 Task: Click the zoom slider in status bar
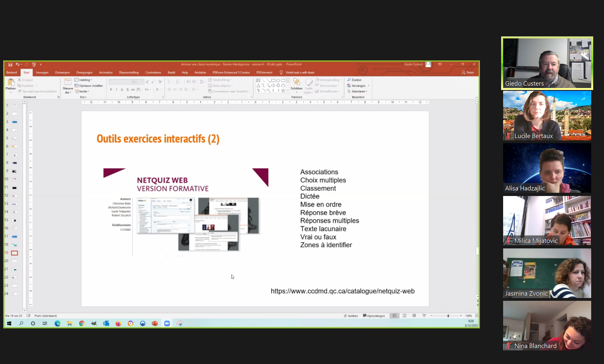click(x=448, y=316)
